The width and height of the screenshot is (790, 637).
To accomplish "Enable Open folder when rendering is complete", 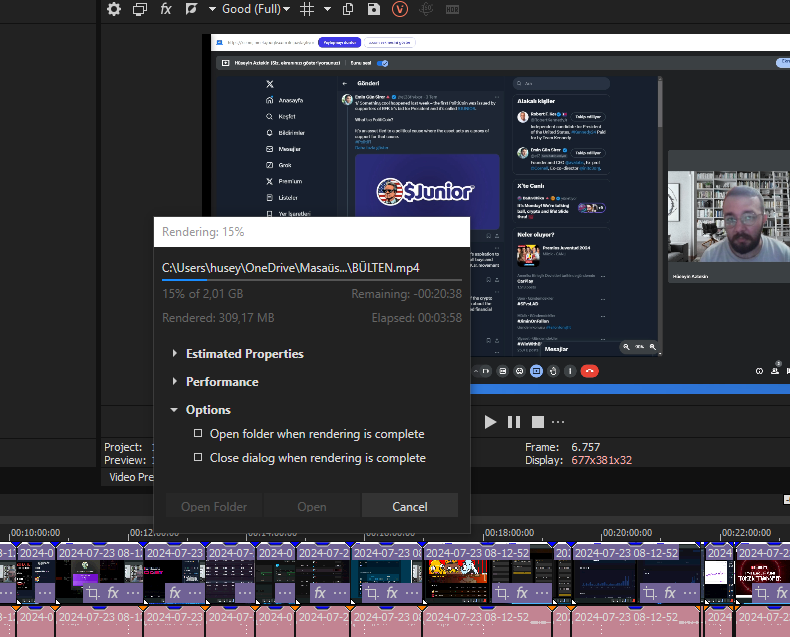I will click(198, 433).
